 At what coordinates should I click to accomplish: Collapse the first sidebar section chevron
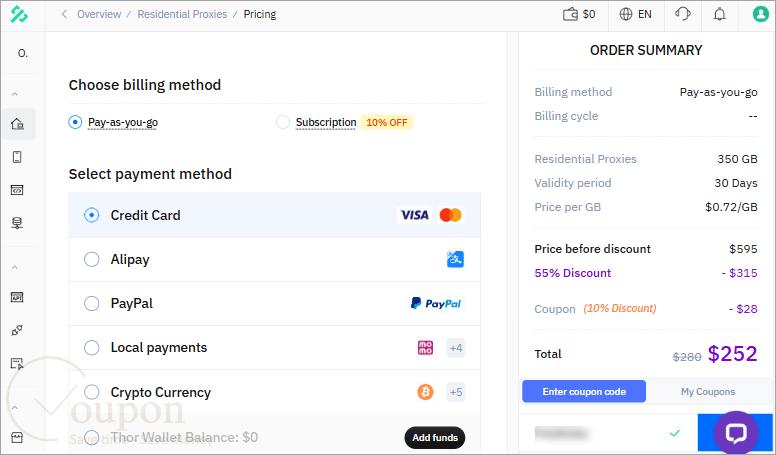coord(15,94)
